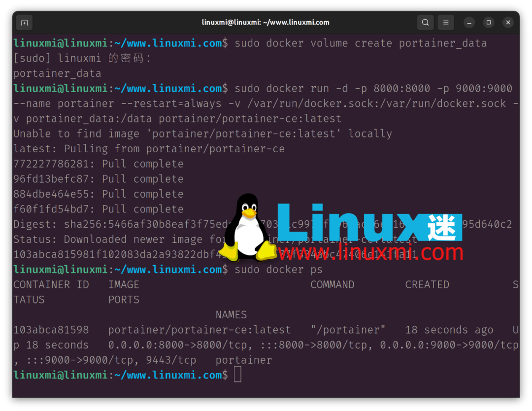
Task: Open the terminal hamburger menu
Action: (446, 22)
